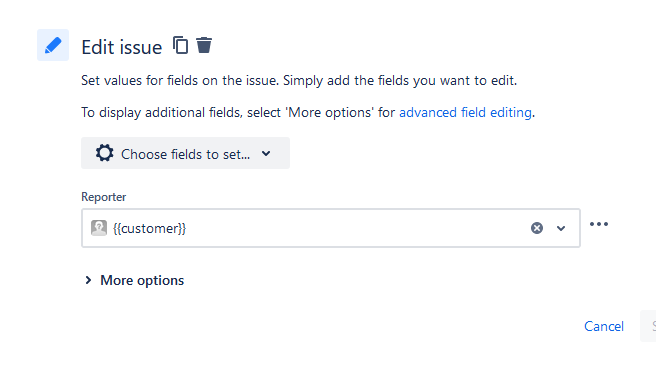Click the 'More options' label

click(142, 280)
